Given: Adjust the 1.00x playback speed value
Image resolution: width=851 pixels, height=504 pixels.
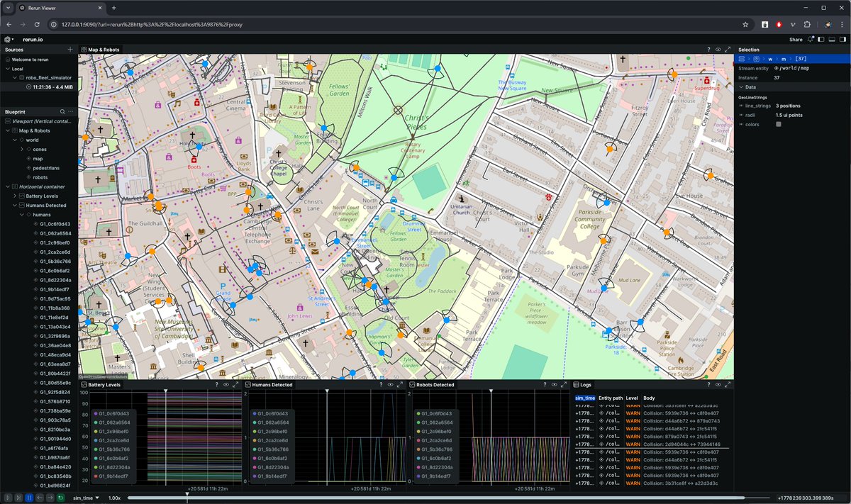Looking at the screenshot, I should pyautogui.click(x=114, y=498).
